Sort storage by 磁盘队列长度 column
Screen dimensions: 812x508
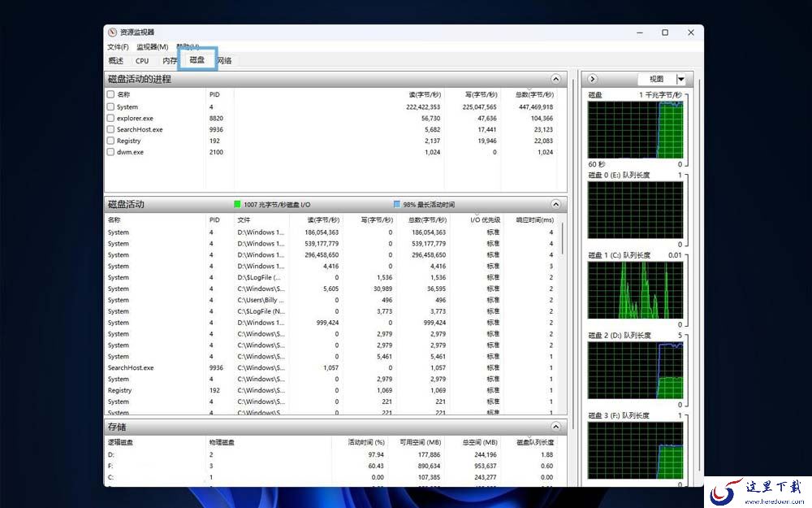(535, 442)
